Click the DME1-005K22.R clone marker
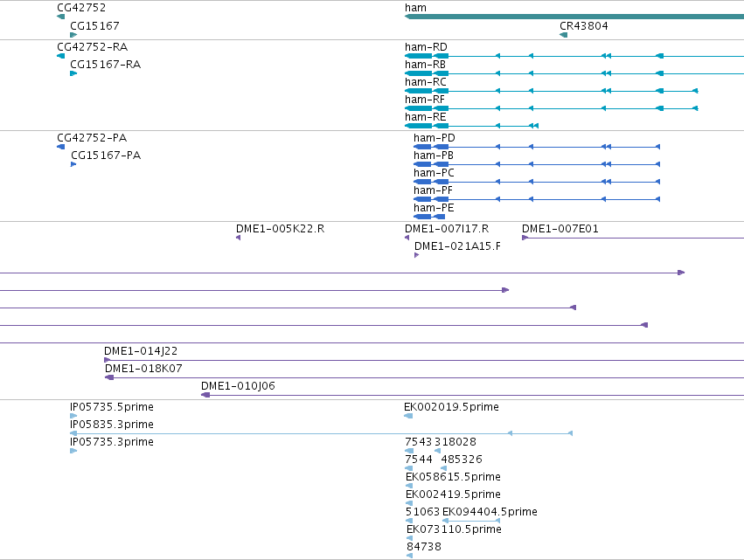This screenshot has width=744, height=560. tap(238, 238)
